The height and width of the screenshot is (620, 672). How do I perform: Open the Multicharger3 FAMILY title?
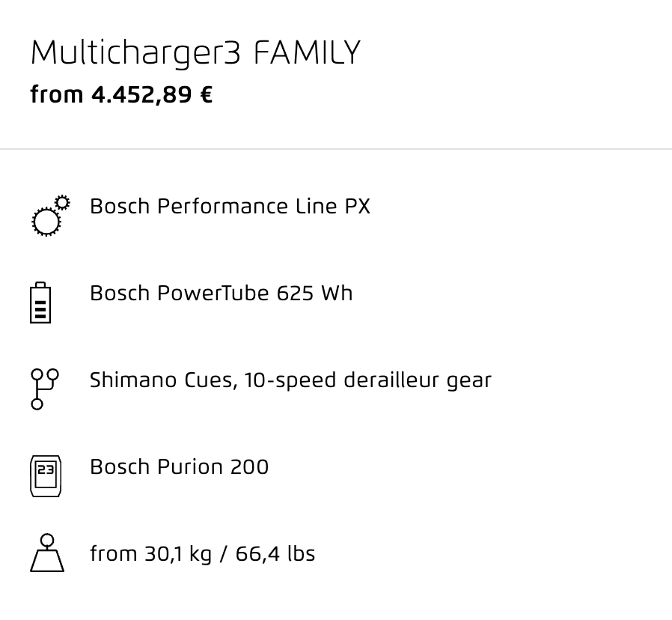click(x=195, y=52)
